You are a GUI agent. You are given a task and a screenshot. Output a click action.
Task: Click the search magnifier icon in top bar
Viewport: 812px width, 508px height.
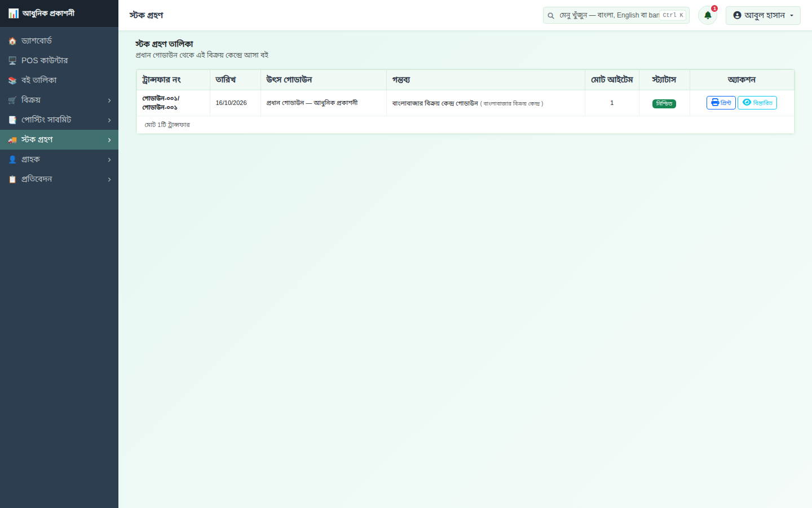[551, 15]
